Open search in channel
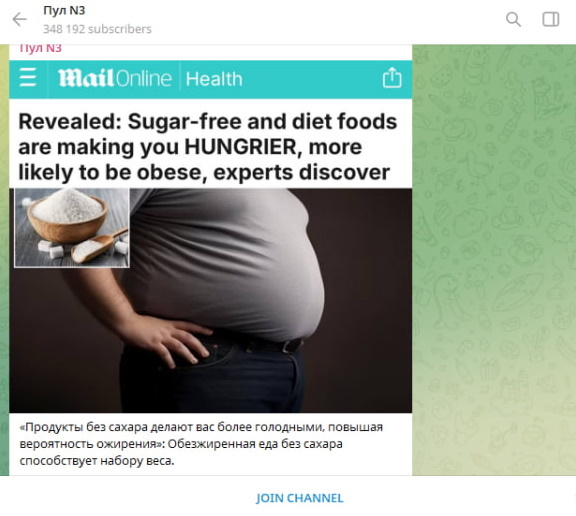 tap(513, 19)
